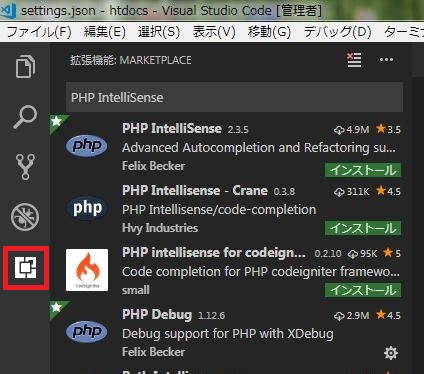Viewport: 424px width, 374px height.
Task: Click Debug support for PHP with XDebug
Action: pos(228,334)
